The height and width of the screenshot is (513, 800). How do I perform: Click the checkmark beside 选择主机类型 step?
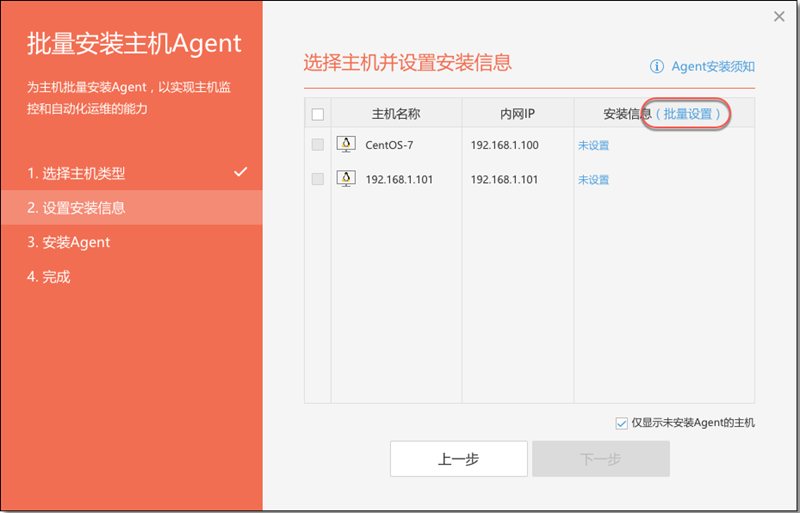tap(240, 172)
